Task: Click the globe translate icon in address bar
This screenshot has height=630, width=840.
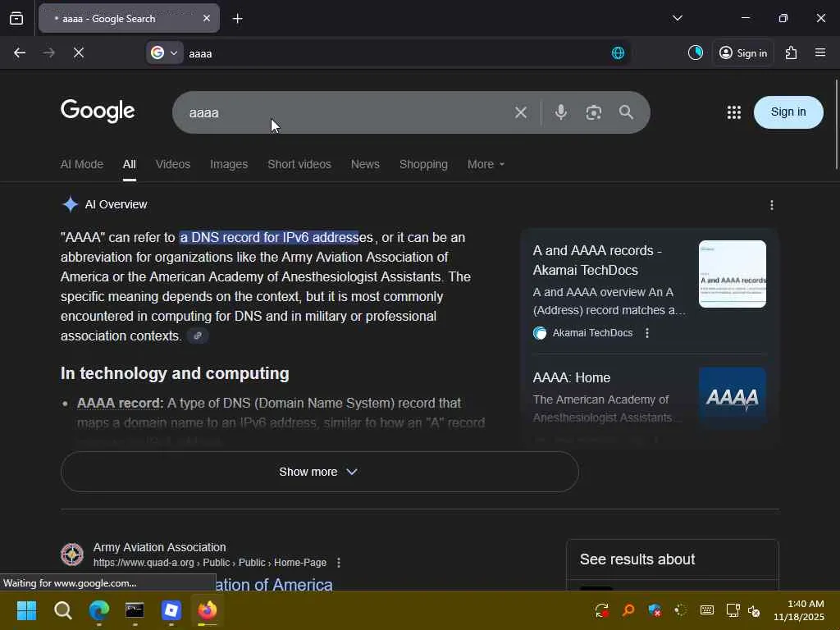Action: point(618,53)
